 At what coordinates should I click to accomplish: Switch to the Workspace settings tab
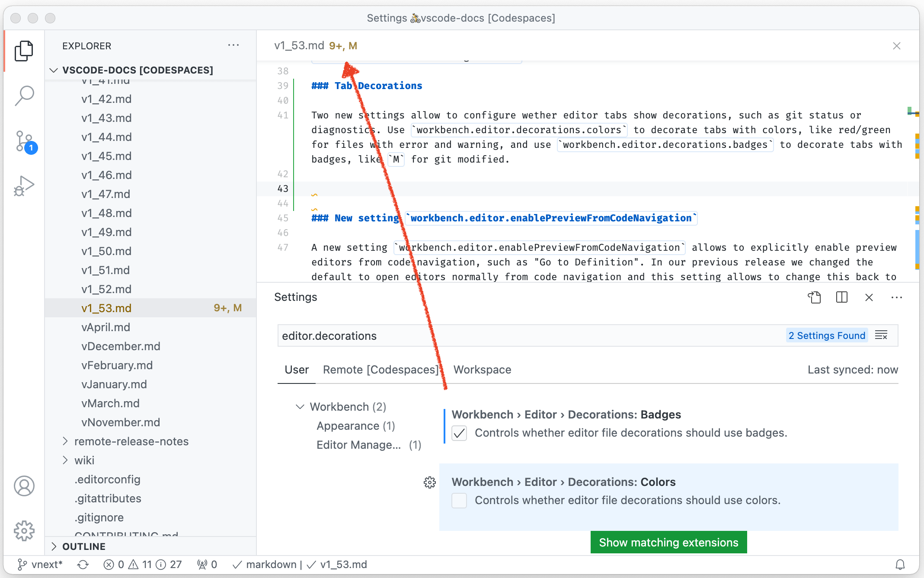coord(483,370)
